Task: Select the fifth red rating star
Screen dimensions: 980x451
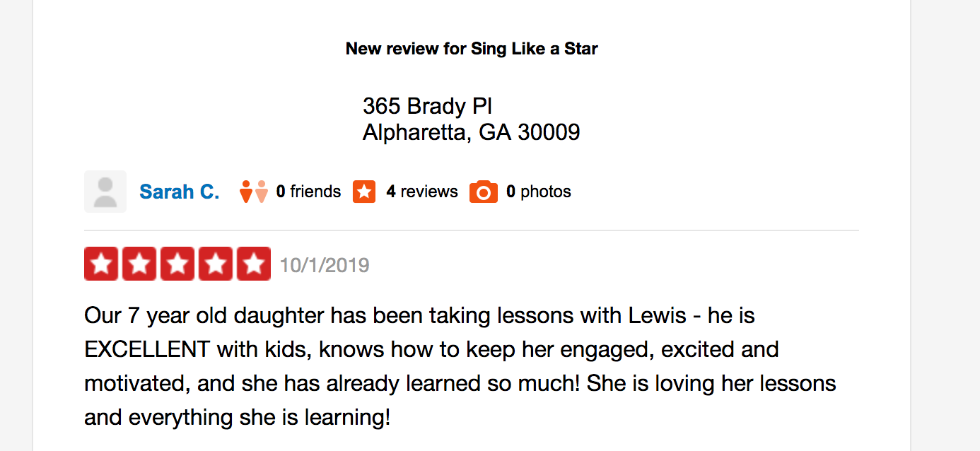Action: point(254,264)
